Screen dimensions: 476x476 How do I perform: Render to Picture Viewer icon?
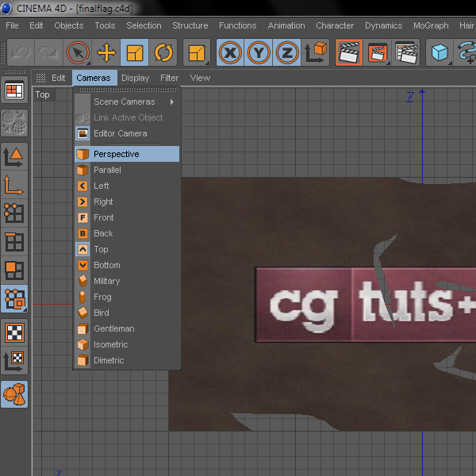click(x=378, y=52)
